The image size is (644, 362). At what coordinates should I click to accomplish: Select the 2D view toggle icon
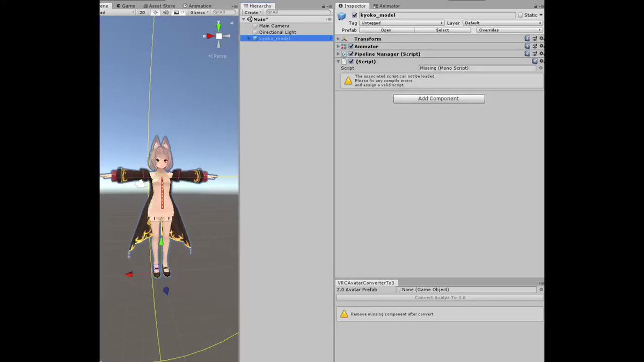point(141,12)
